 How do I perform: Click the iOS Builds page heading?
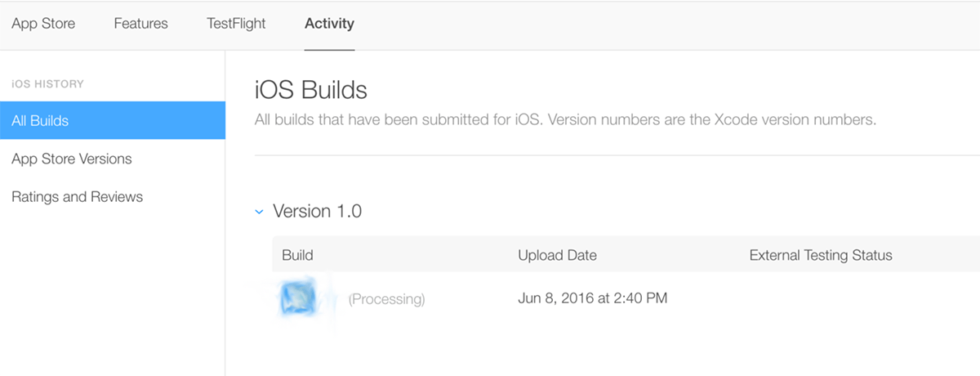pos(311,89)
